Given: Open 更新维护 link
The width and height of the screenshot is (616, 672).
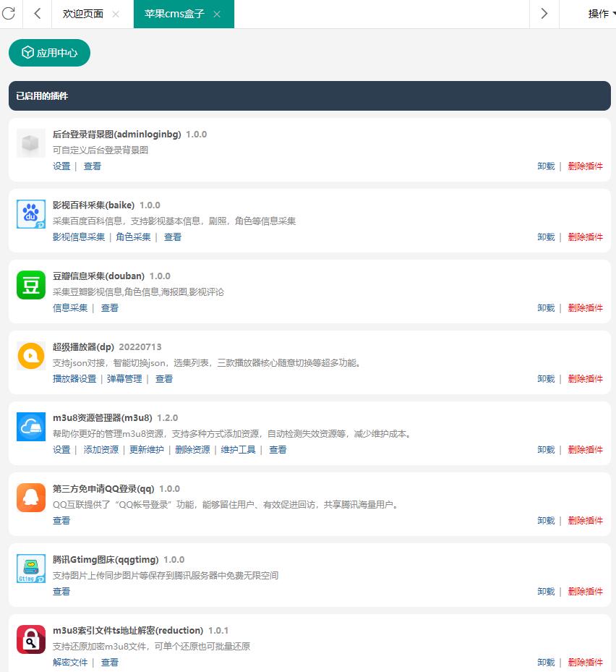Looking at the screenshot, I should click(x=147, y=450).
